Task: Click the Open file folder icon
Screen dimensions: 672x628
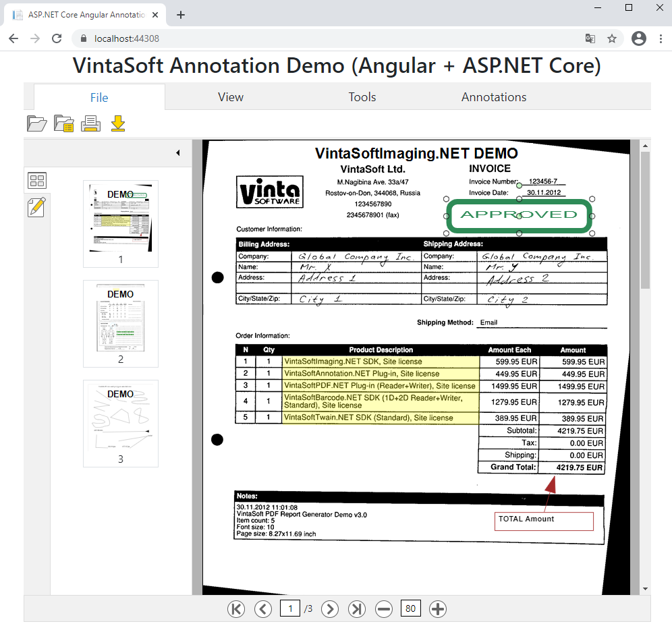Action: [x=36, y=123]
